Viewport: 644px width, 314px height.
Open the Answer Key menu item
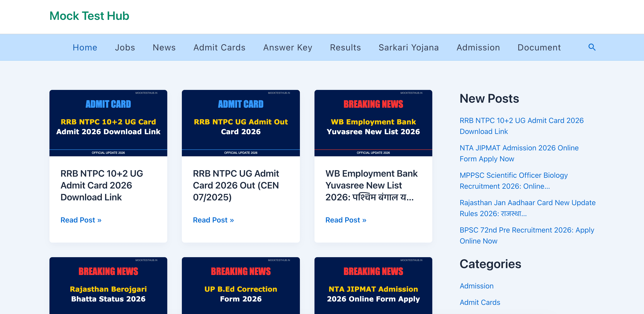click(288, 47)
